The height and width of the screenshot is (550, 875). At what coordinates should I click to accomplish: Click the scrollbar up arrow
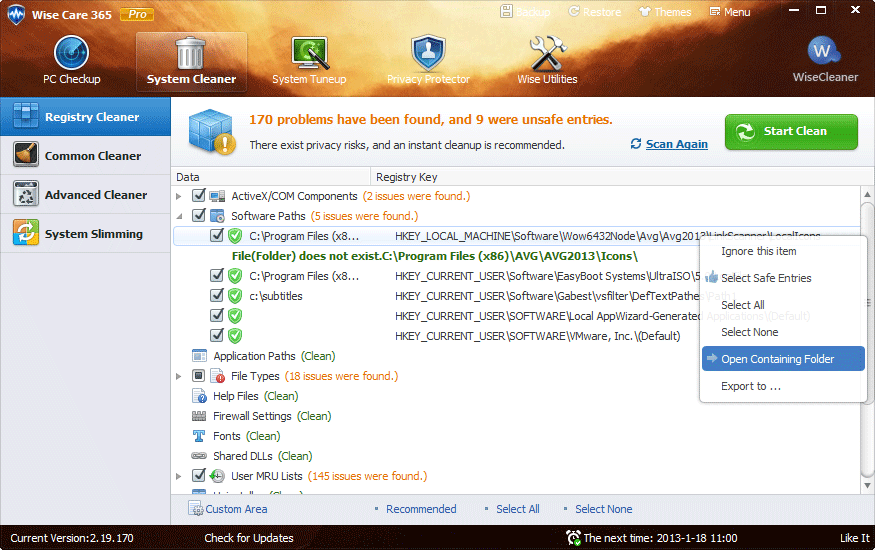click(867, 194)
